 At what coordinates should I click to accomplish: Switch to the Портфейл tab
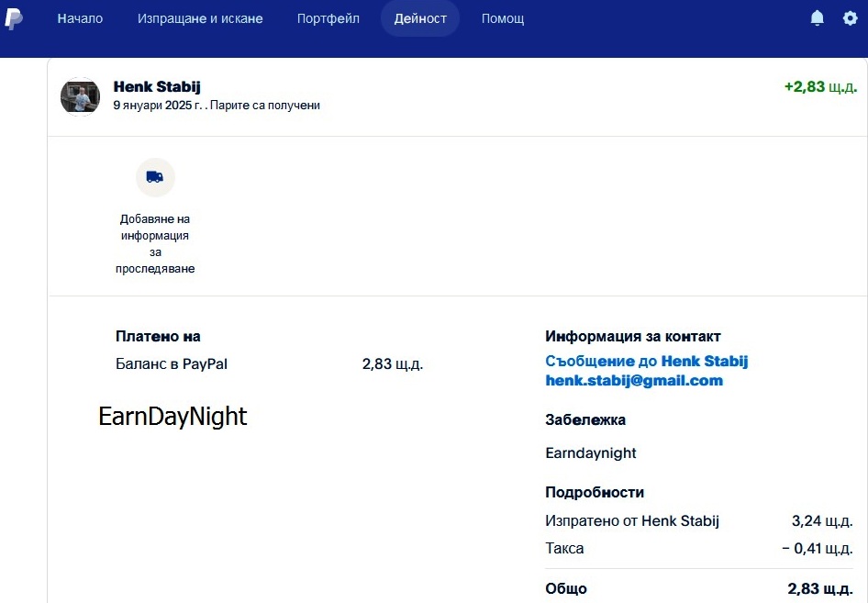pyautogui.click(x=328, y=18)
